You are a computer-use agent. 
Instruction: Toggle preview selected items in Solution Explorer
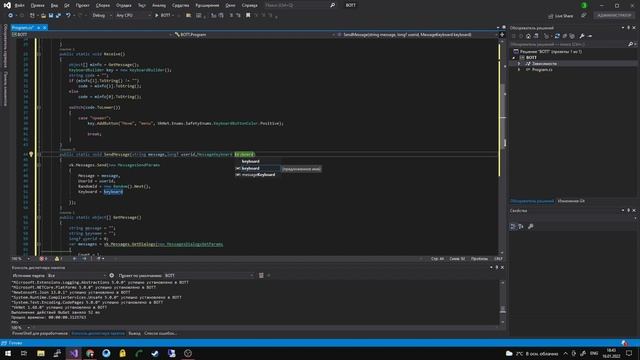click(590, 36)
